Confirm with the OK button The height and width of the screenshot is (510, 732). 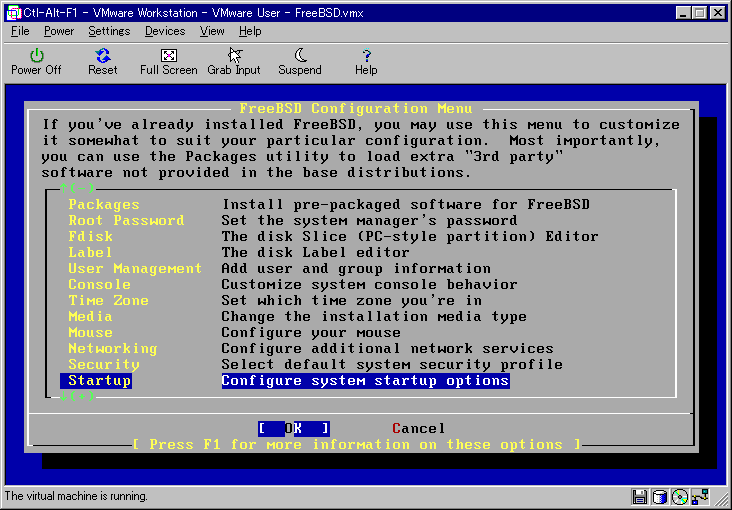tap(294, 429)
